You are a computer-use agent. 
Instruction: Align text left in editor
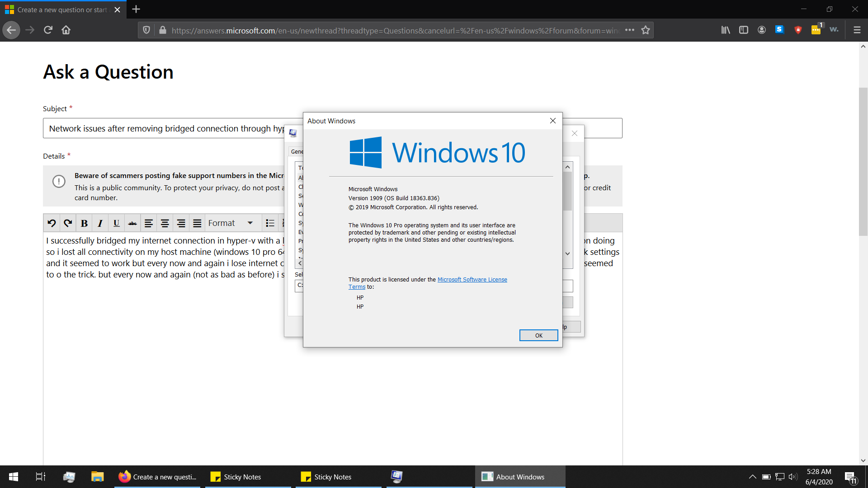[x=149, y=223]
